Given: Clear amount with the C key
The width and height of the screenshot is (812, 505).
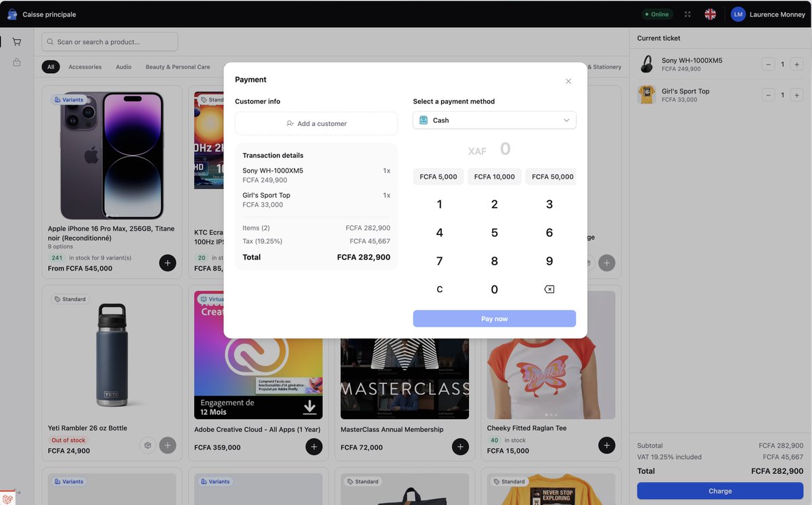Looking at the screenshot, I should (439, 290).
